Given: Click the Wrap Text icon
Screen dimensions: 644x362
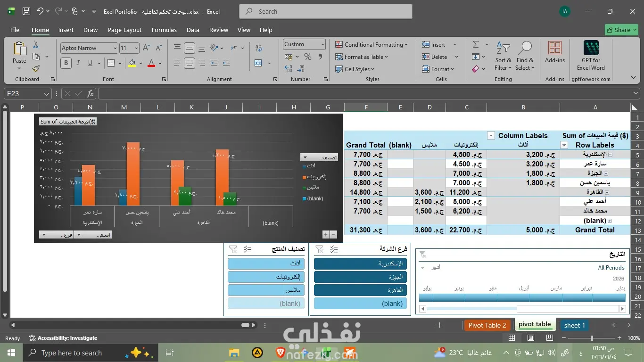Looking at the screenshot, I should pyautogui.click(x=259, y=48).
